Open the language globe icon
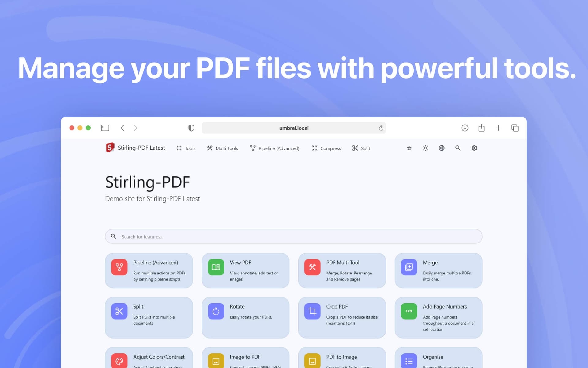 pyautogui.click(x=442, y=148)
